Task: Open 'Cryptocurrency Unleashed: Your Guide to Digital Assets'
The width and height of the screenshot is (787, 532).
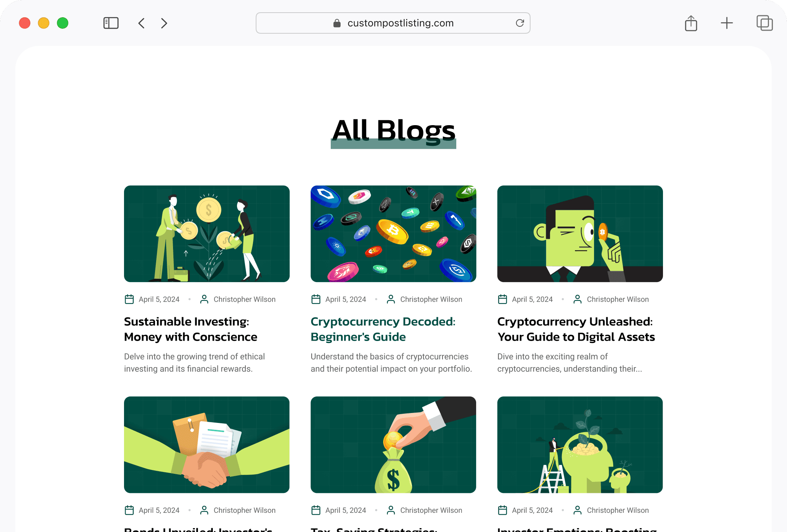Action: (576, 329)
